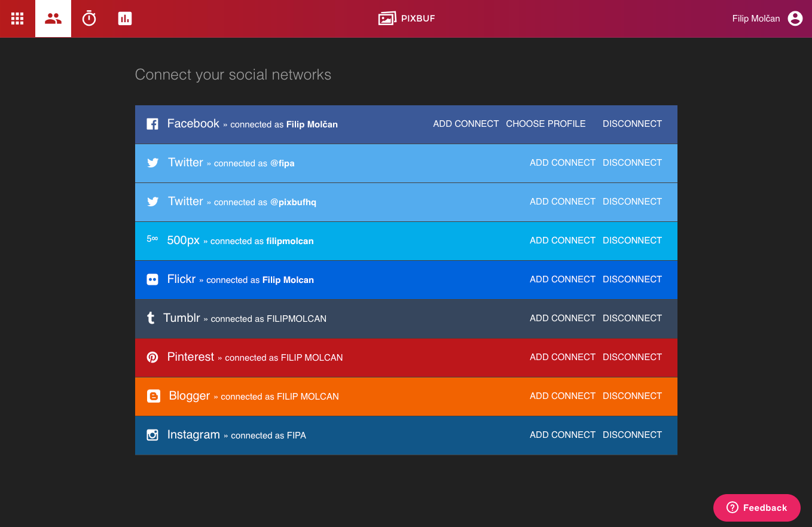Click the Twitter bird icon for @pixbufhq
The image size is (812, 527).
click(152, 202)
